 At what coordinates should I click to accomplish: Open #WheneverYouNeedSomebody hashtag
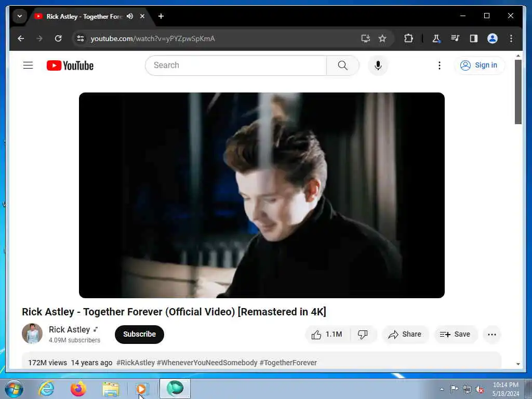click(207, 363)
